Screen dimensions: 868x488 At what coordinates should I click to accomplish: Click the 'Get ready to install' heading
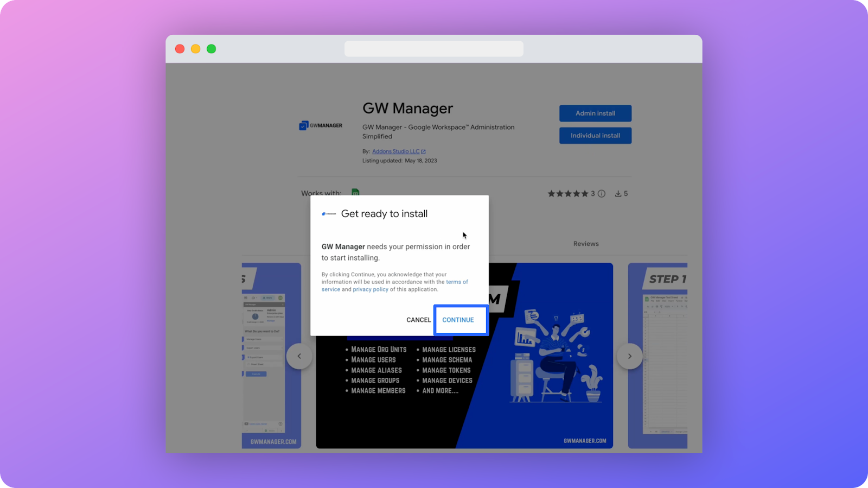click(384, 214)
